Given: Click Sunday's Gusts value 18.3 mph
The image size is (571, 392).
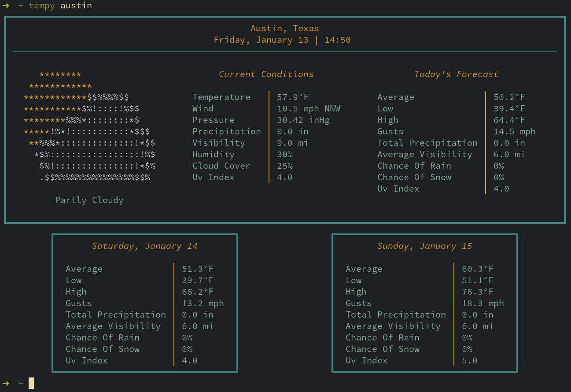Looking at the screenshot, I should coord(483,303).
